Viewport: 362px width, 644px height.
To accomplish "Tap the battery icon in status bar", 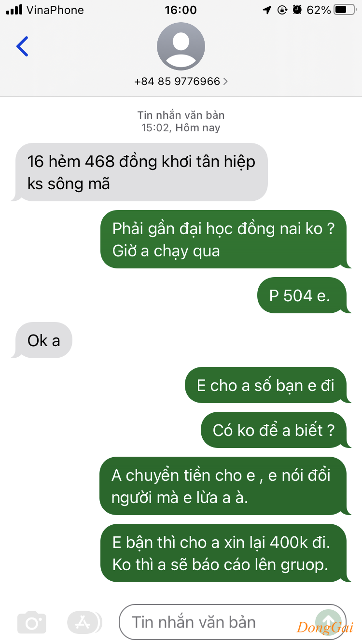I will [x=345, y=10].
